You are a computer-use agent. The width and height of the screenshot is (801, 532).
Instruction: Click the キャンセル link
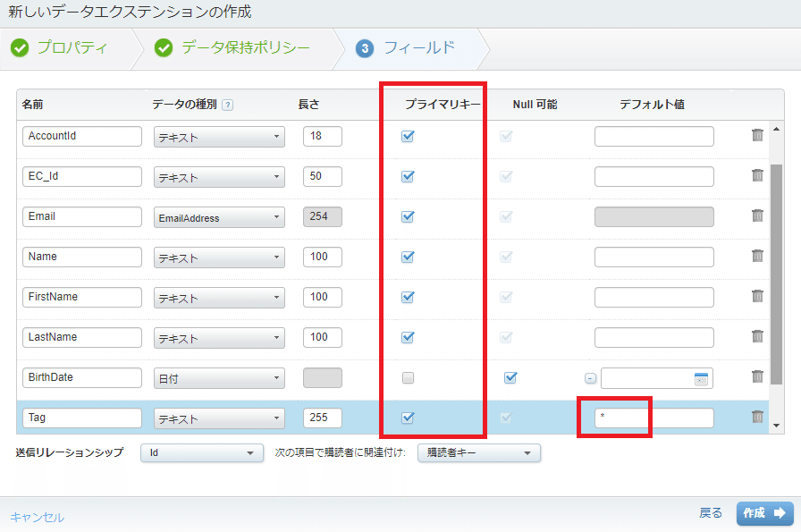coord(38,517)
